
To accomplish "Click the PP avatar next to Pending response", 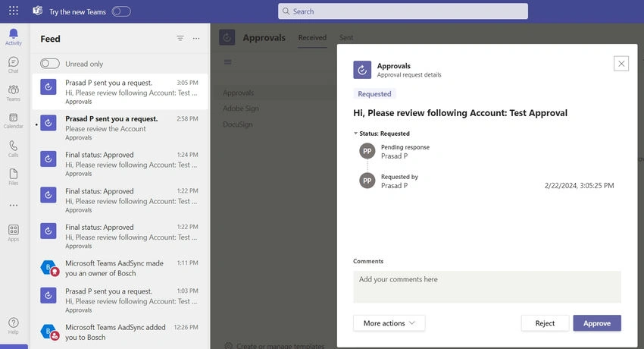I will pyautogui.click(x=367, y=151).
